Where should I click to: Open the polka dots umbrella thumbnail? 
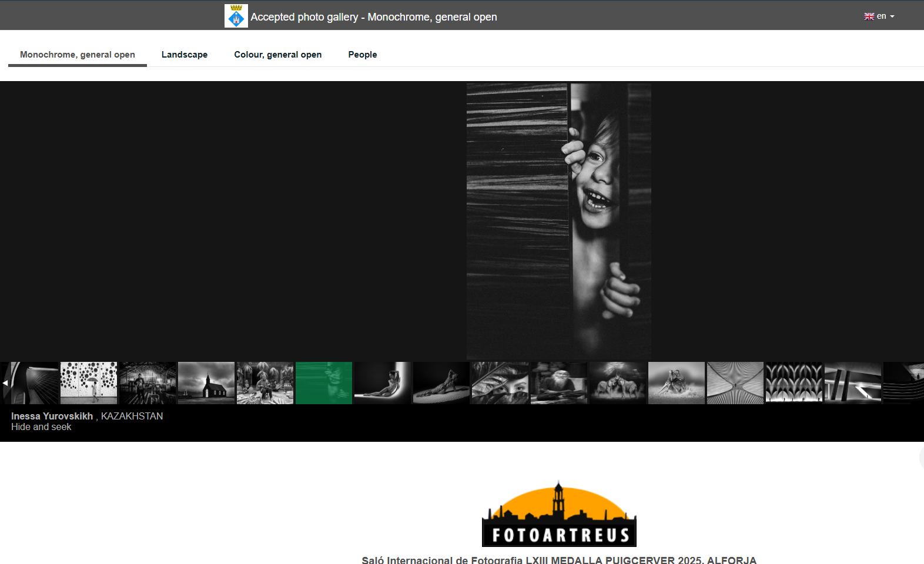click(x=89, y=383)
